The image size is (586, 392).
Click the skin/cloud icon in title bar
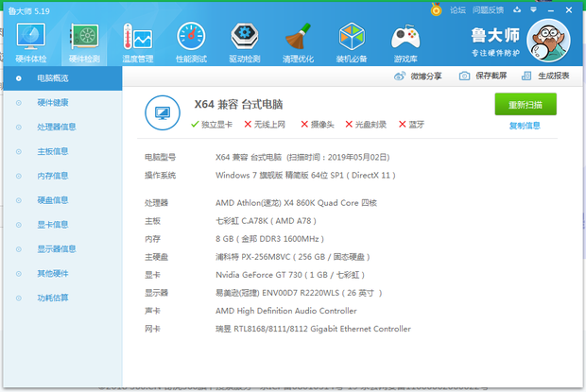click(x=517, y=10)
